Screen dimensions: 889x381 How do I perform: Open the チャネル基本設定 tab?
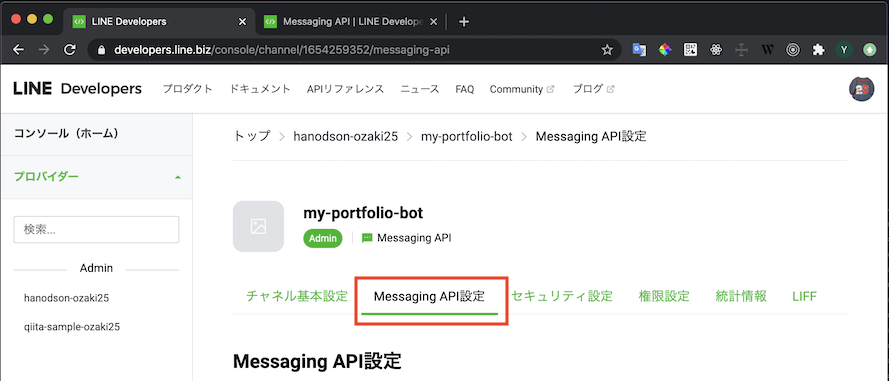(297, 296)
